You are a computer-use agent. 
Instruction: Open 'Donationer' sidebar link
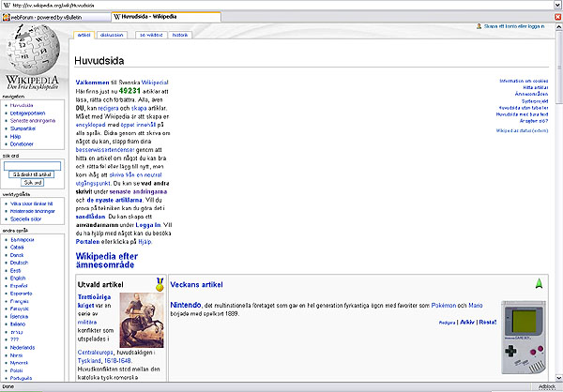coord(22,143)
